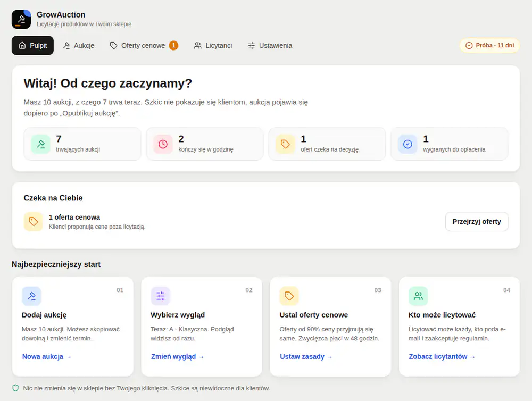This screenshot has height=401, width=532.
Task: Switch to the Aukcje tab
Action: click(79, 45)
